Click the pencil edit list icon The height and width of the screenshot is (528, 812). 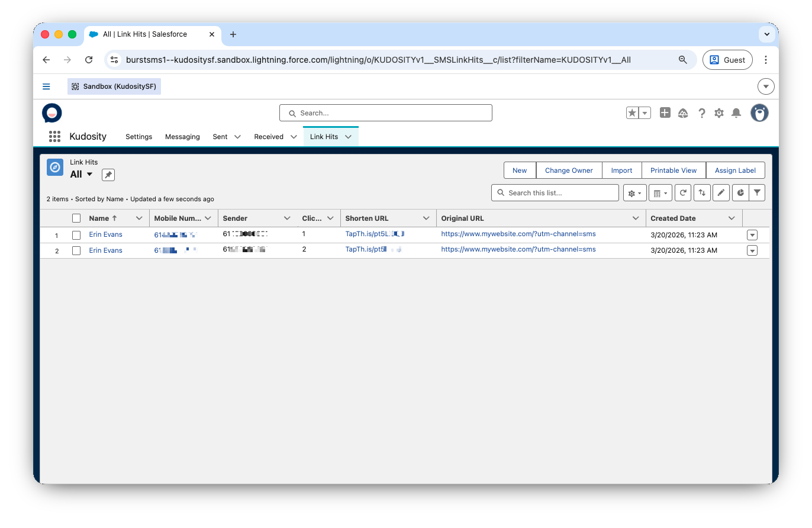coord(720,193)
